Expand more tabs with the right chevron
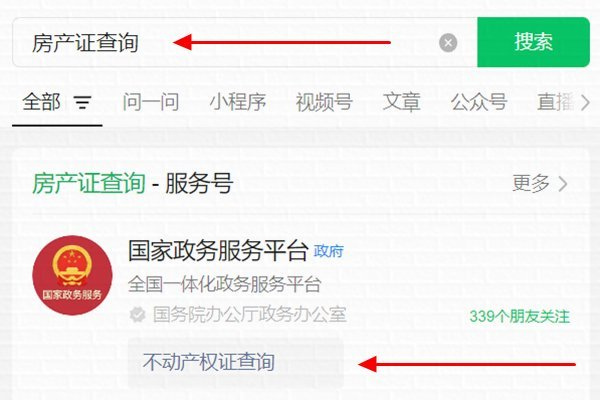Screen dimensions: 600x400 [x=585, y=103]
